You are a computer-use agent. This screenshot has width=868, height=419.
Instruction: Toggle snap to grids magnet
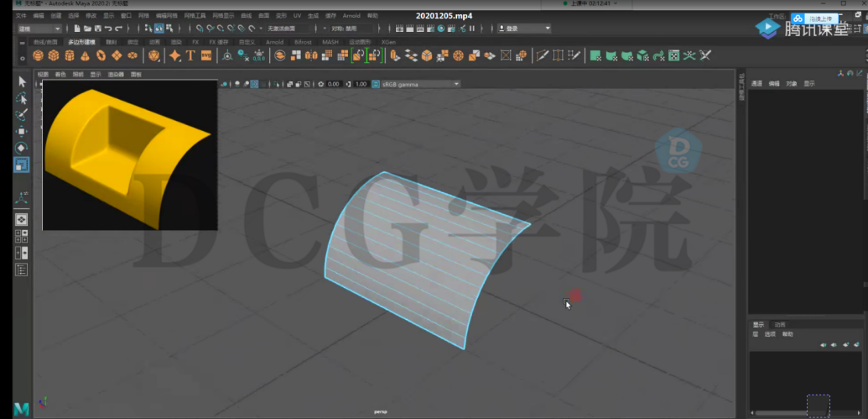(x=200, y=28)
